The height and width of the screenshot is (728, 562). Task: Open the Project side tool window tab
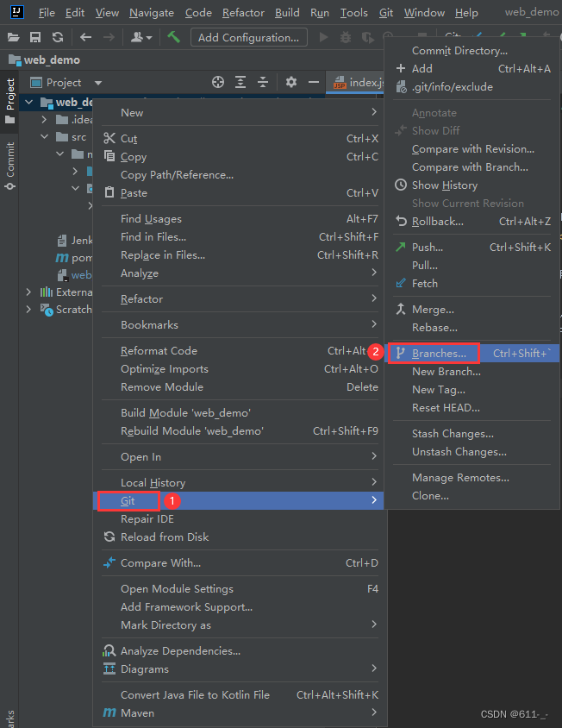click(x=9, y=101)
